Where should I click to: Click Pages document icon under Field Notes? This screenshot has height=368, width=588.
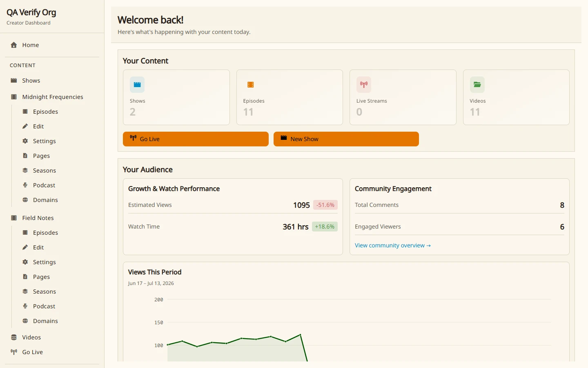(x=25, y=277)
